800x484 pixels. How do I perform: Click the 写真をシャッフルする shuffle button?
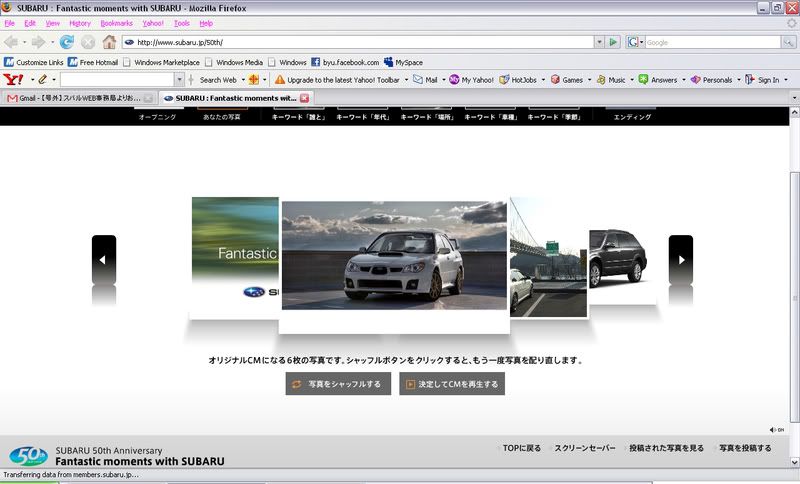pos(338,384)
